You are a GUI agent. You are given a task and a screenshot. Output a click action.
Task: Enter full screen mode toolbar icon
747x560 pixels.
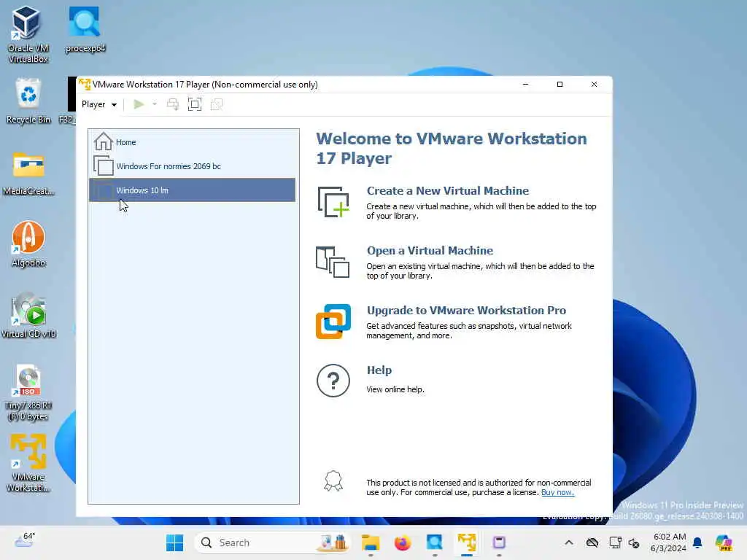pos(195,104)
